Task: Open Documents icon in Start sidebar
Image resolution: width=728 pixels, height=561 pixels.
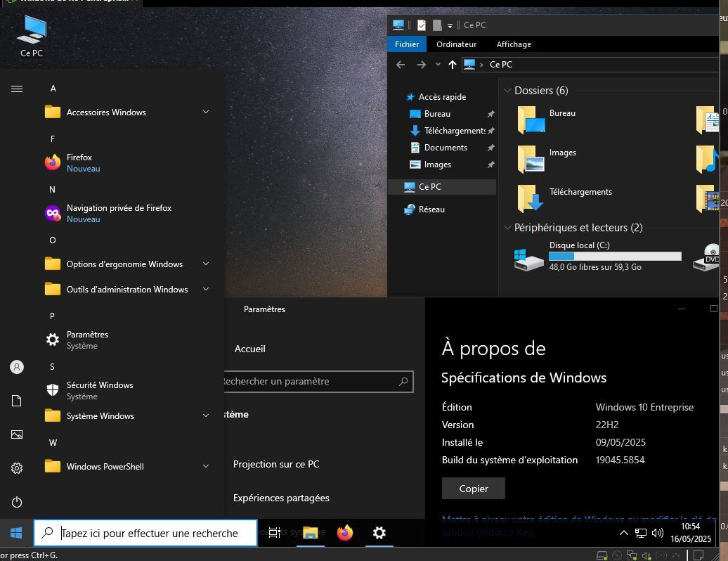Action: pos(17,401)
